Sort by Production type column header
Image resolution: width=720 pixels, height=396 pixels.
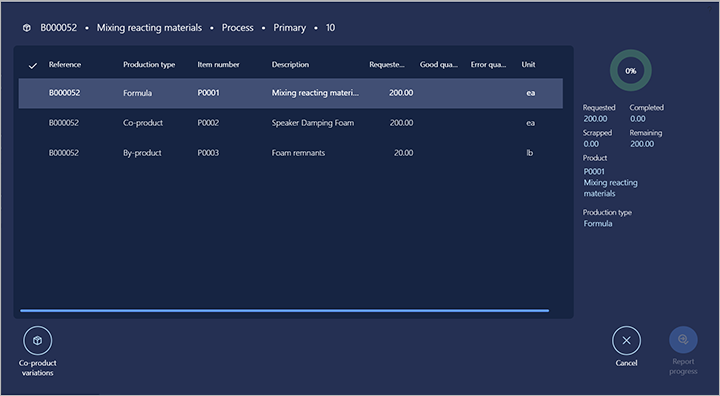click(x=149, y=65)
